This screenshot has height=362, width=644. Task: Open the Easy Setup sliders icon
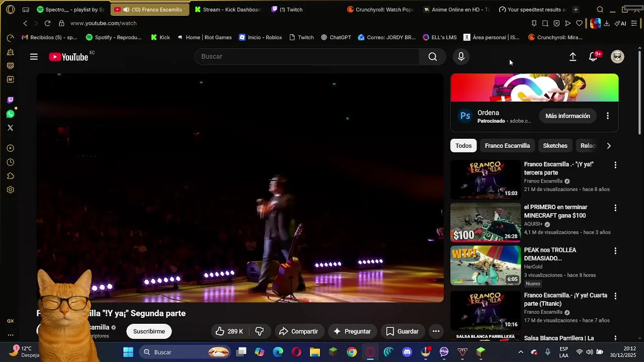(634, 23)
